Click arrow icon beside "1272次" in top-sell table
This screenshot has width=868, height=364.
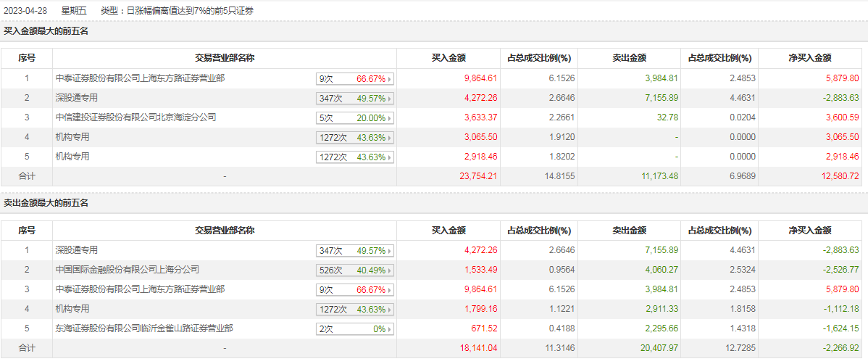[x=390, y=310]
